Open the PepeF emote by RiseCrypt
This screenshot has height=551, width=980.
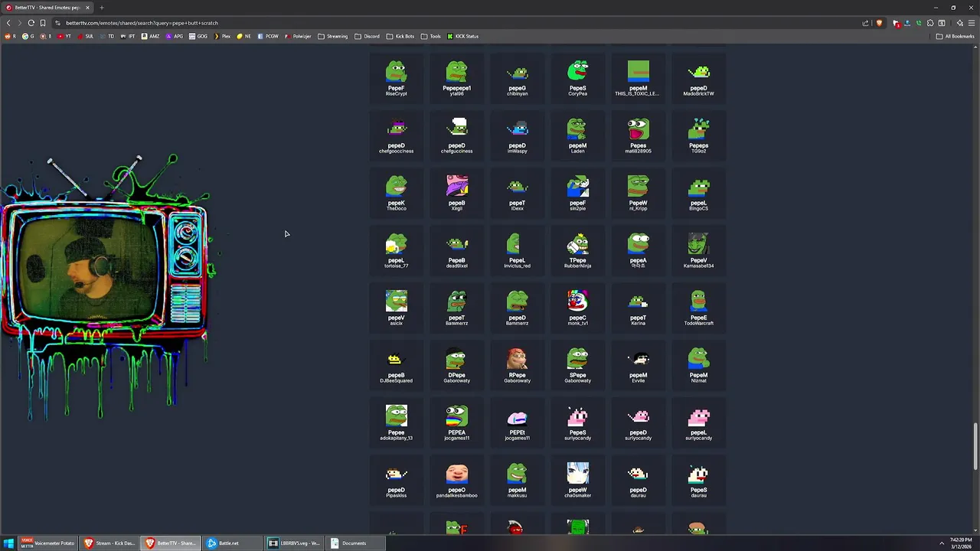pyautogui.click(x=396, y=77)
